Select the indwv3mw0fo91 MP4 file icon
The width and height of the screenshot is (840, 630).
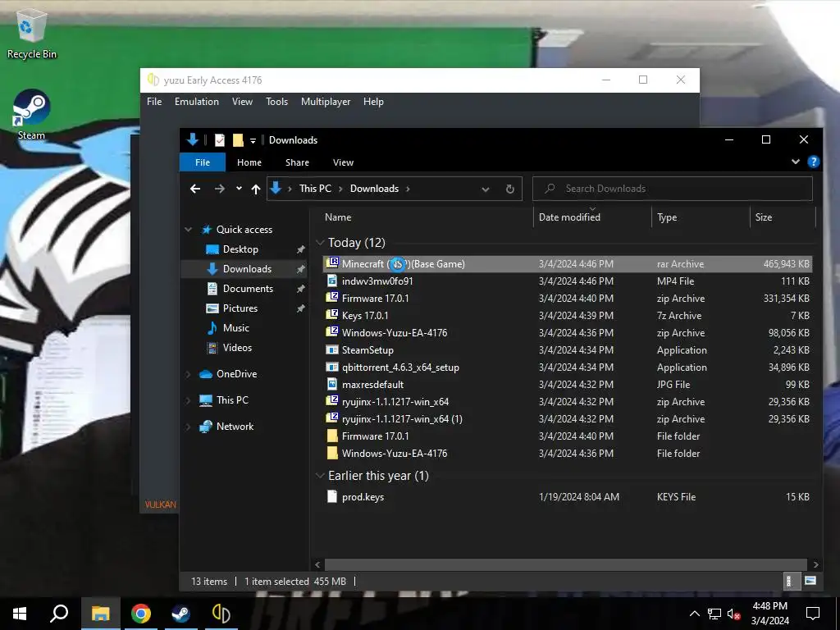pos(332,281)
